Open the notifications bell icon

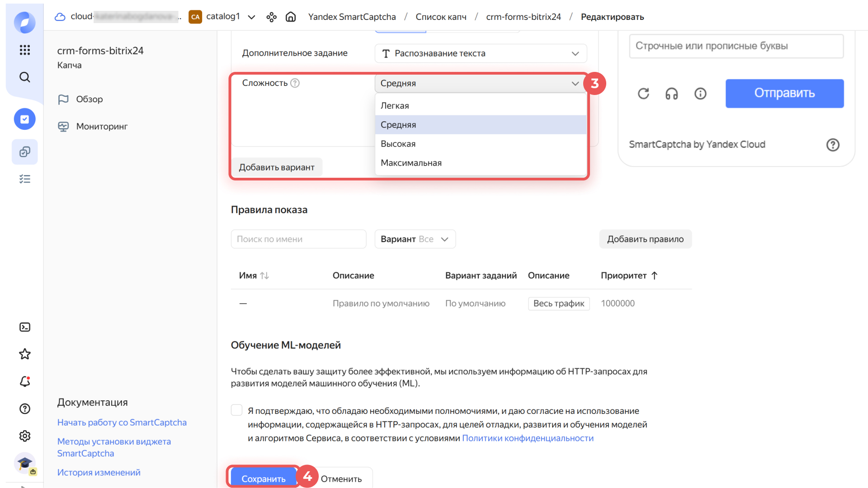[x=25, y=382]
